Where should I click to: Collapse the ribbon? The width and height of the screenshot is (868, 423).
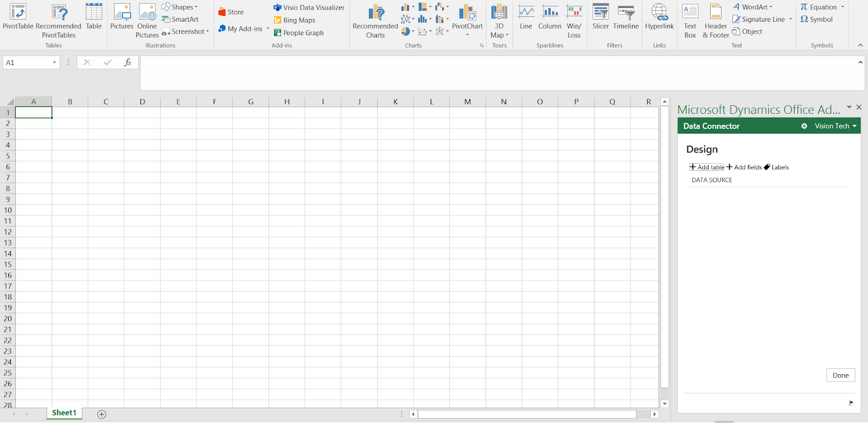pos(860,46)
